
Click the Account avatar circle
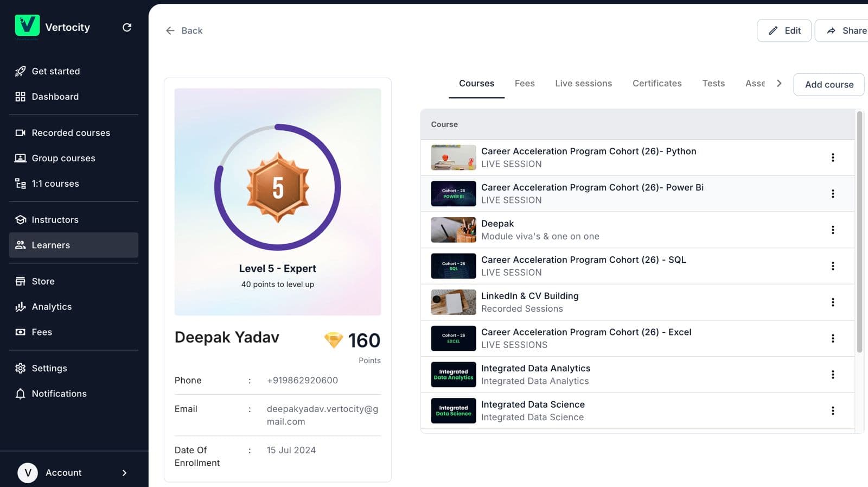tap(28, 473)
